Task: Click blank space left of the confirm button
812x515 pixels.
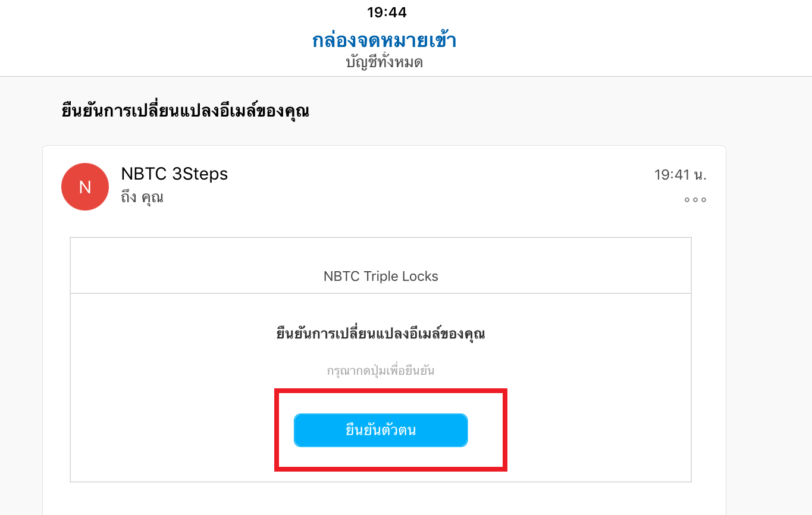Action: pos(173,430)
